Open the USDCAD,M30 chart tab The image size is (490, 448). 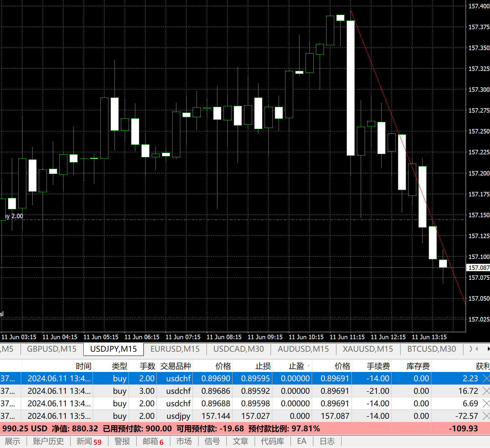pyautogui.click(x=239, y=349)
